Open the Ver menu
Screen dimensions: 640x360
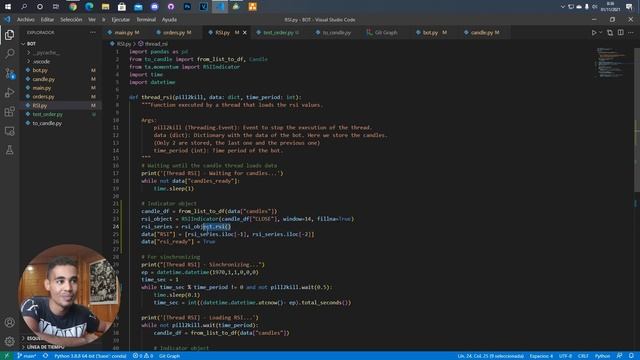click(92, 20)
